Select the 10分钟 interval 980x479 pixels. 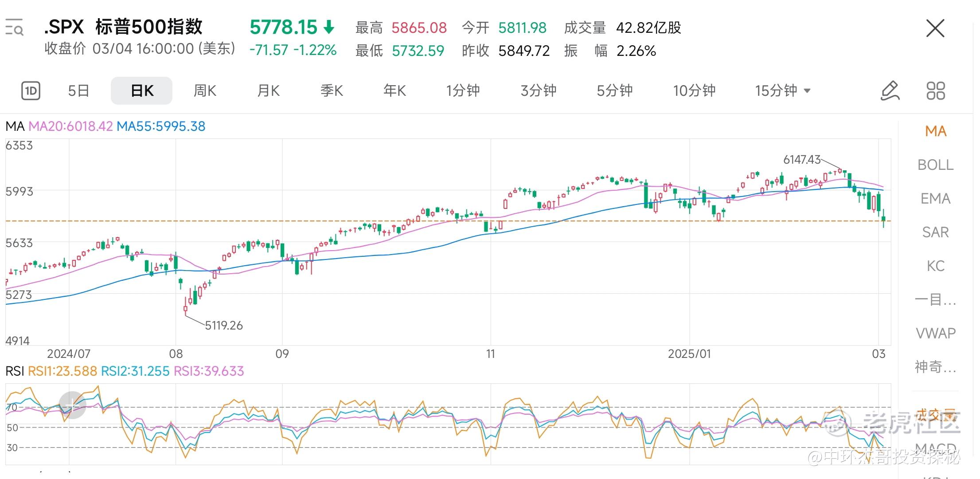click(694, 91)
